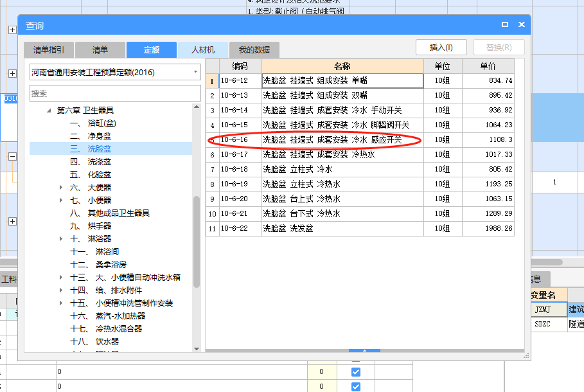Select 十六、蒸汽-水加热器 tree item

[108, 316]
